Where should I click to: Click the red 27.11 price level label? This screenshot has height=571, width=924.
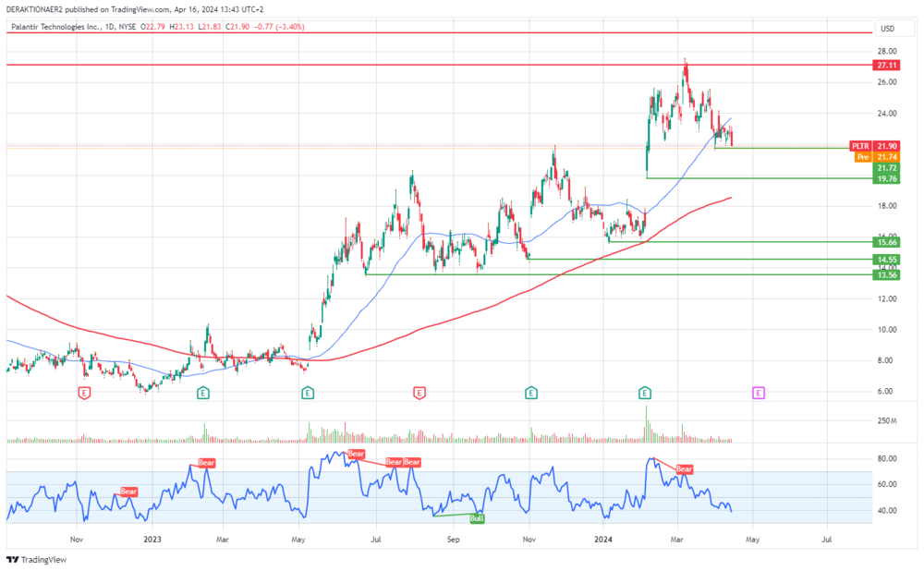887,66
